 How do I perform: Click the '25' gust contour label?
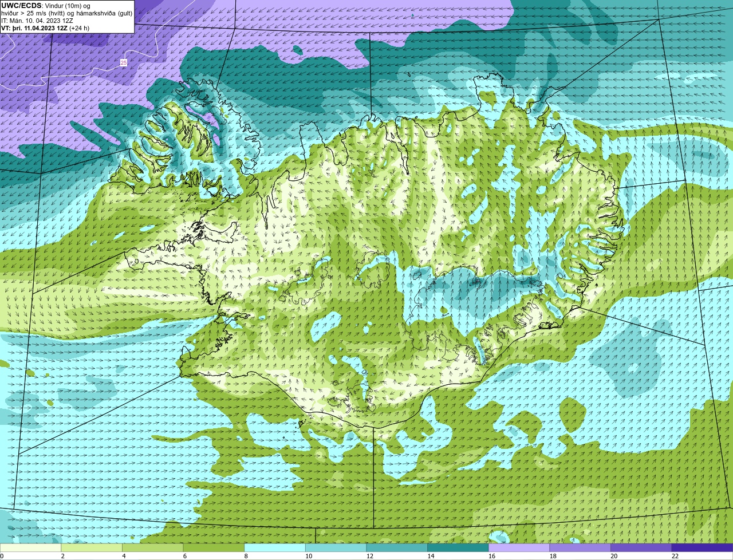click(x=124, y=62)
